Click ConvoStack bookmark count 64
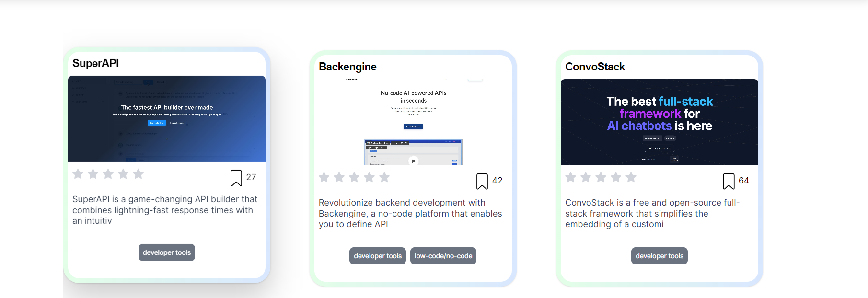The width and height of the screenshot is (868, 298). coord(744,181)
